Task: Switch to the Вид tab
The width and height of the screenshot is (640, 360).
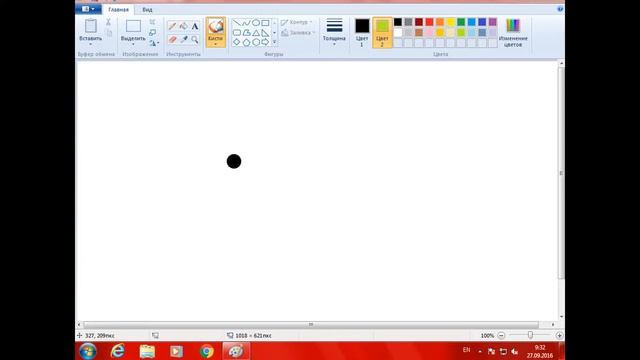Action: coord(147,9)
